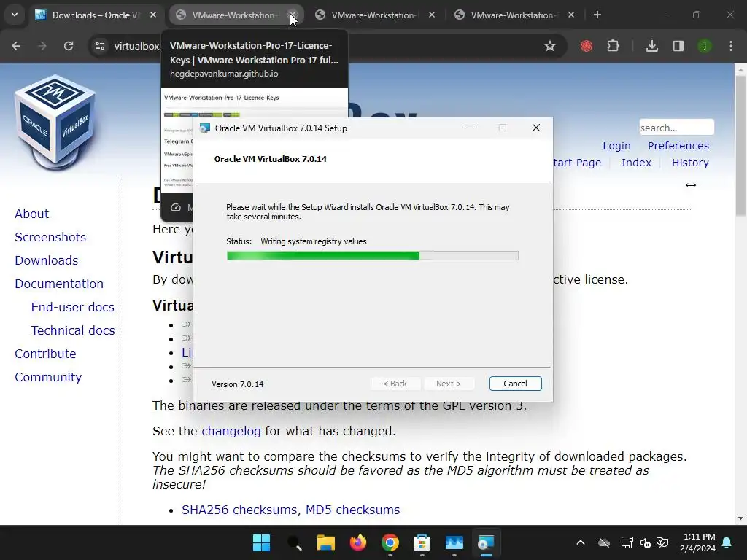This screenshot has height=560, width=747.
Task: Open Firefox from taskbar
Action: (357, 542)
